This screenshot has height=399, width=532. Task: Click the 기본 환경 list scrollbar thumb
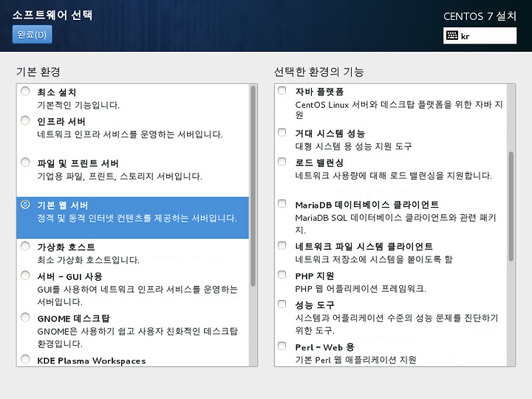click(253, 186)
